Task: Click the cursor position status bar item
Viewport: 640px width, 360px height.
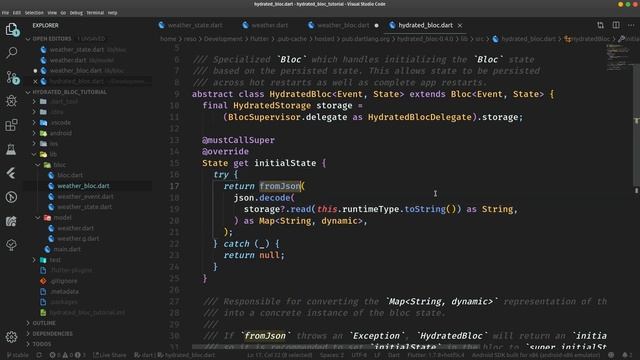Action: point(279,355)
